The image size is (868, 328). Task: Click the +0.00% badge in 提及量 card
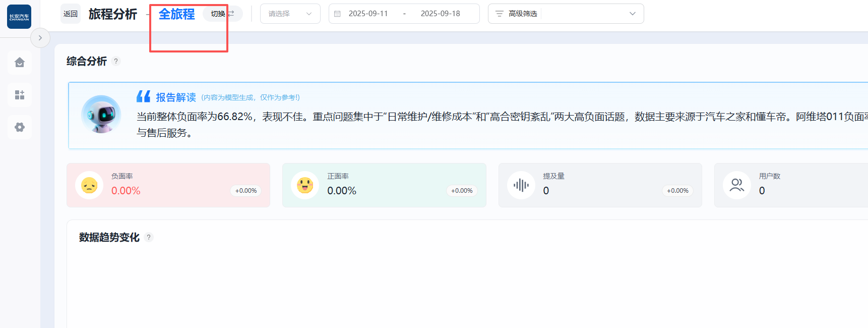[677, 191]
